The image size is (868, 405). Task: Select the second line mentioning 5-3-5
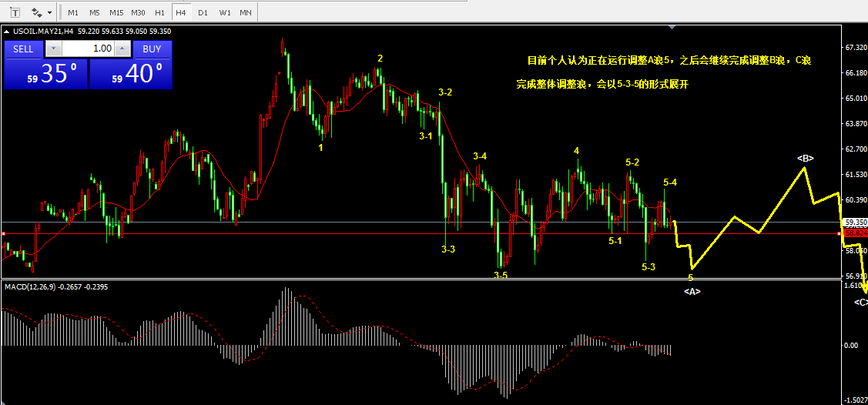602,85
